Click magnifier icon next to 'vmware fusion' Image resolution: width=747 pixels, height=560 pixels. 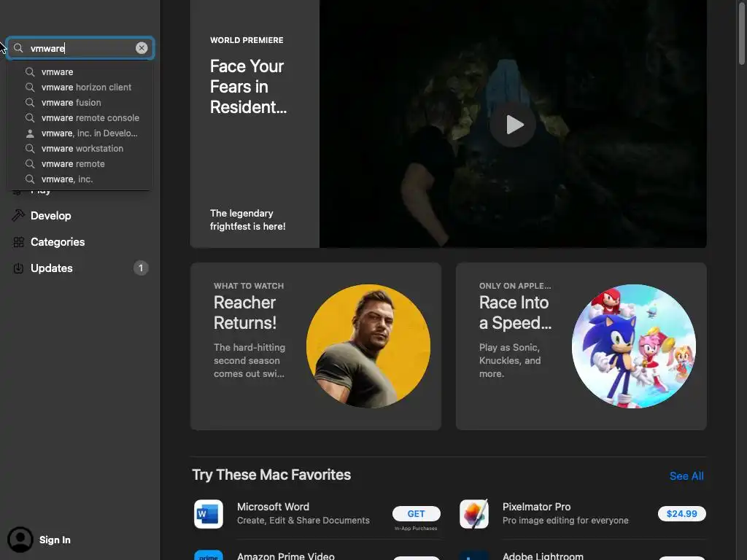(30, 102)
